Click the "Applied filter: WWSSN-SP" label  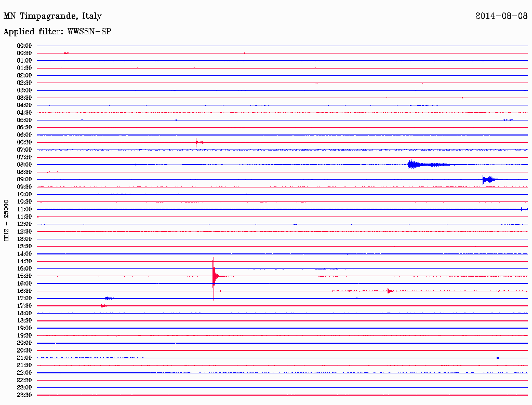click(x=57, y=32)
